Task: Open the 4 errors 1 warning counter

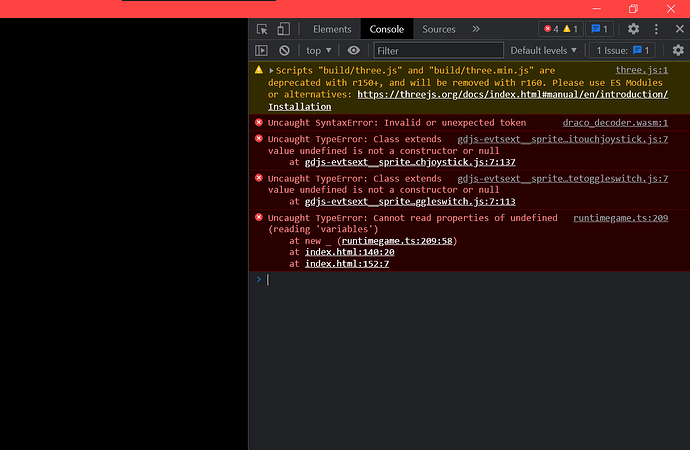Action: tap(561, 29)
